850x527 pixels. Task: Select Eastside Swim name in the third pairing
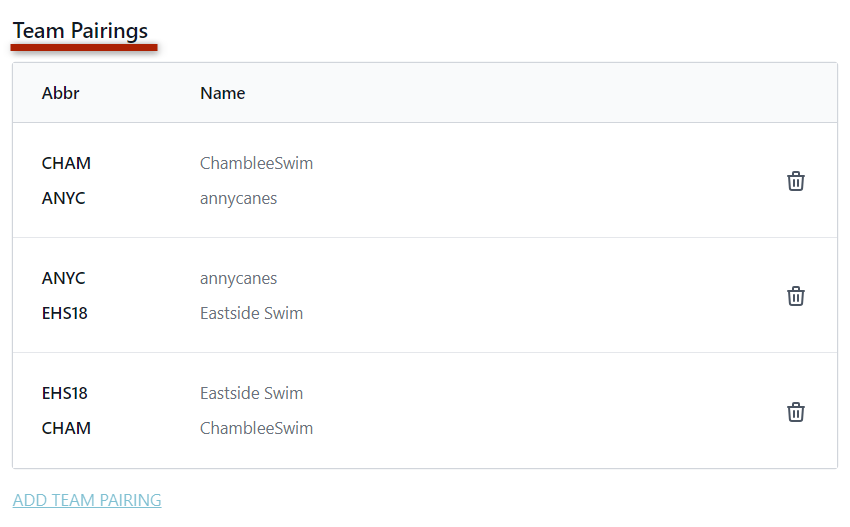point(251,393)
